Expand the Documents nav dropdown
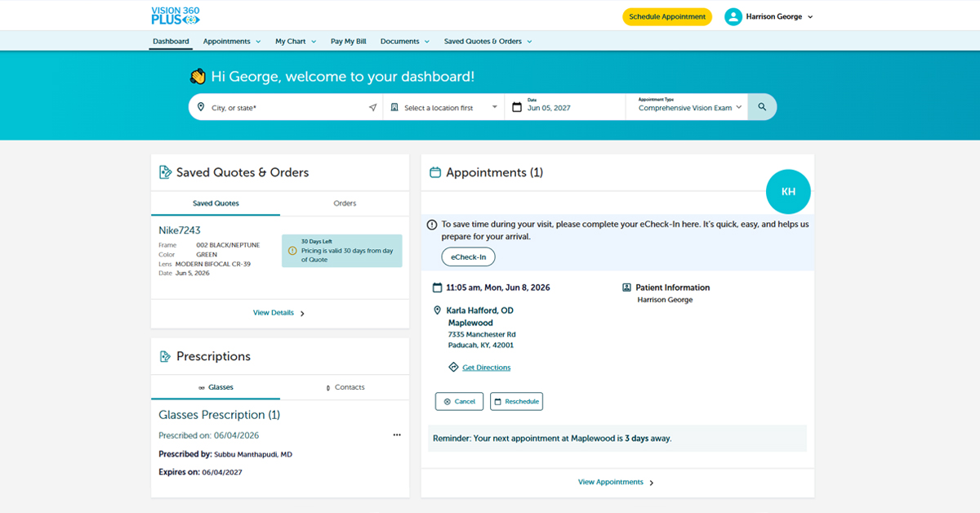The image size is (980, 513). pyautogui.click(x=426, y=41)
